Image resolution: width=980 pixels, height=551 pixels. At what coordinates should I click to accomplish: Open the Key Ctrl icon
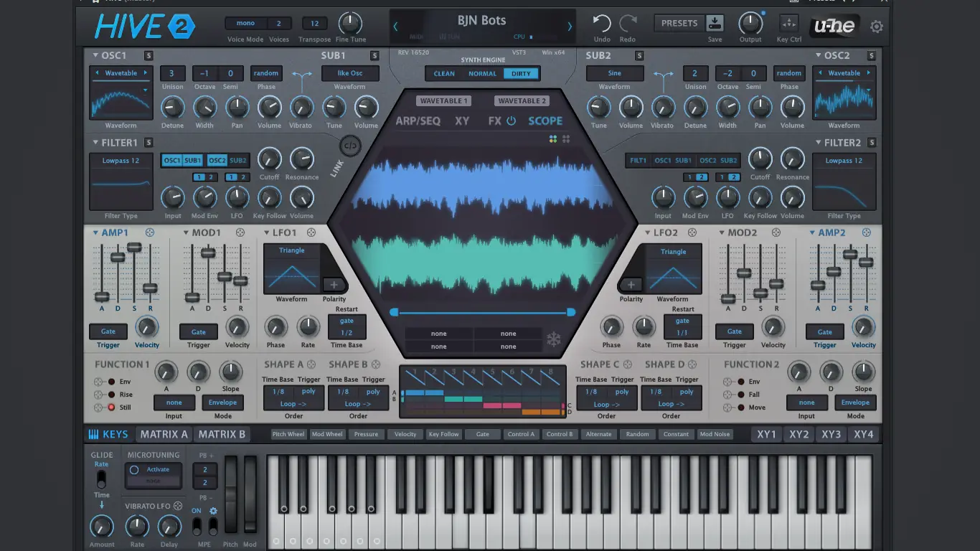tap(788, 23)
